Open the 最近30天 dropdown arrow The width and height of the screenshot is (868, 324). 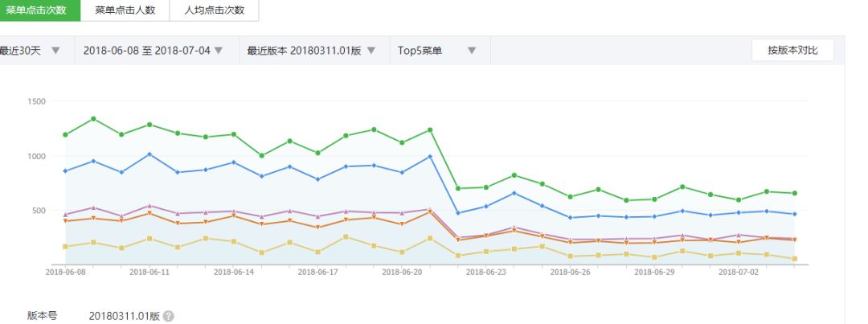tap(55, 51)
